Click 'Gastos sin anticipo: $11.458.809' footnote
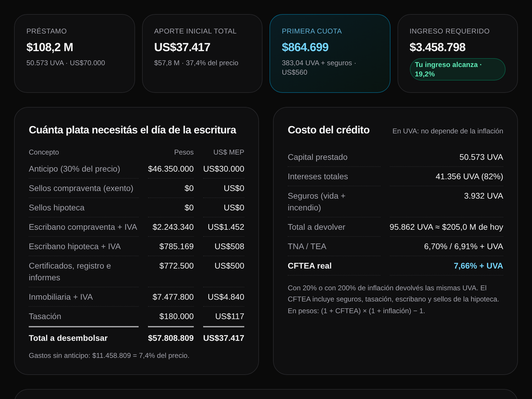This screenshot has width=532, height=399. (x=109, y=355)
